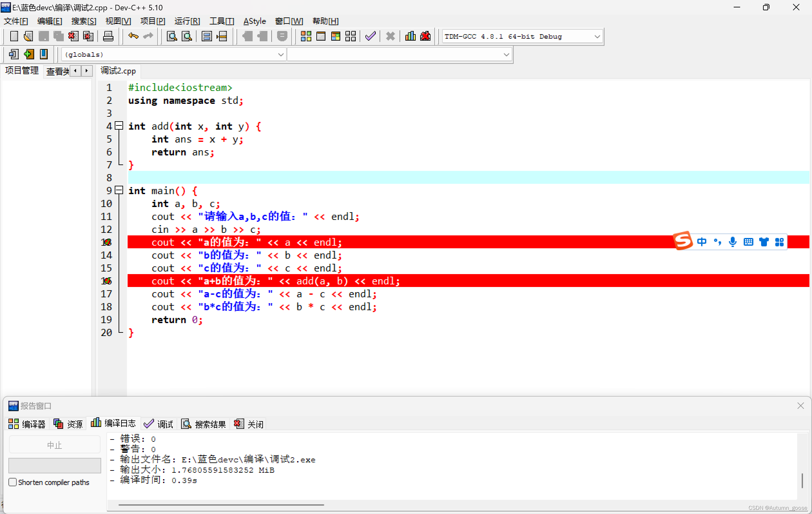The height and width of the screenshot is (514, 812).
Task: Click the Sogou input microphone icon
Action: click(732, 242)
